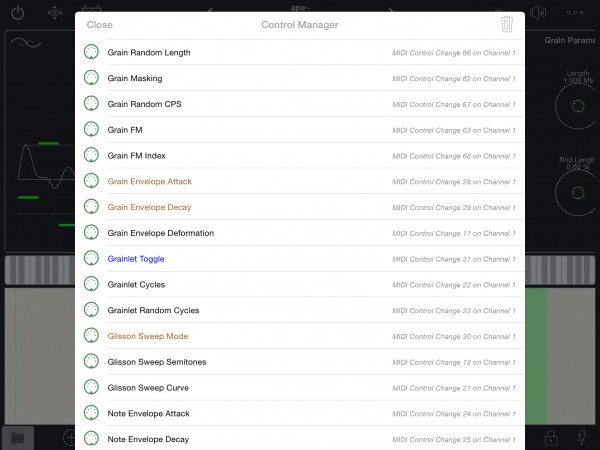Select the Grain Envelope Attack entry
The width and height of the screenshot is (600, 450).
[300, 181]
